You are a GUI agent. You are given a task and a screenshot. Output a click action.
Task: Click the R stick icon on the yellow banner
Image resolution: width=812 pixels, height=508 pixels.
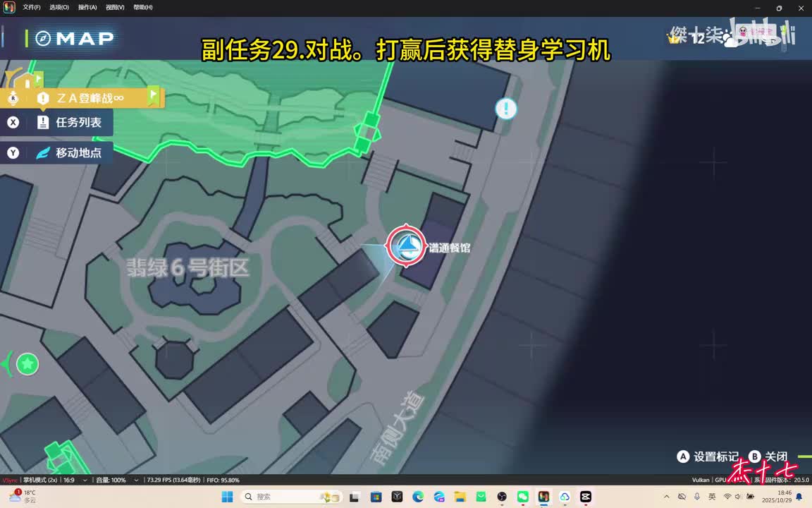[13, 98]
